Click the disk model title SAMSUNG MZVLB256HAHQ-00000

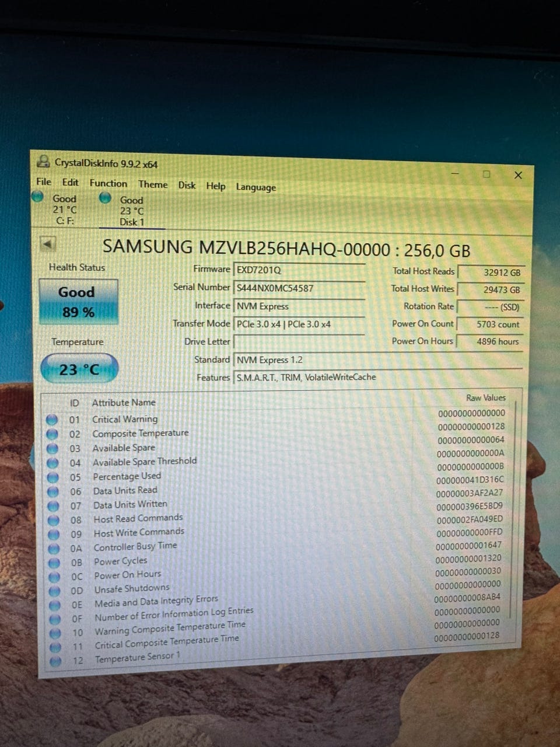(x=246, y=248)
